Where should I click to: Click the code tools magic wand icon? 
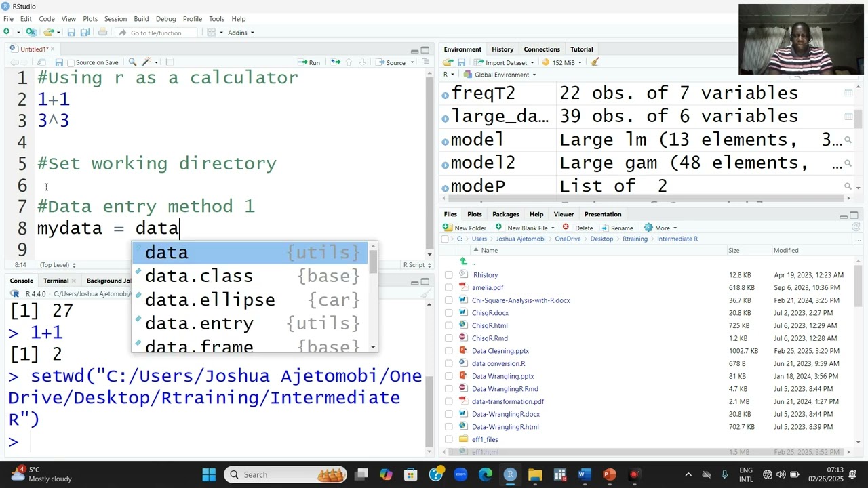point(146,62)
